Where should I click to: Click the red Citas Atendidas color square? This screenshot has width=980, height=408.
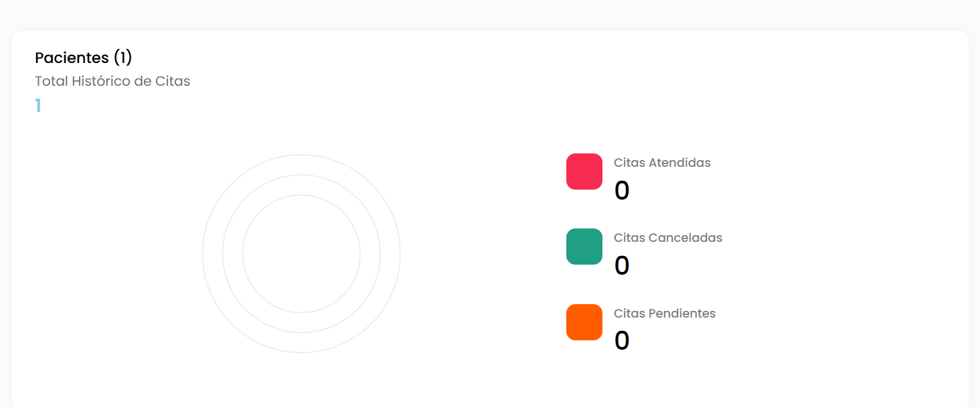tap(584, 172)
